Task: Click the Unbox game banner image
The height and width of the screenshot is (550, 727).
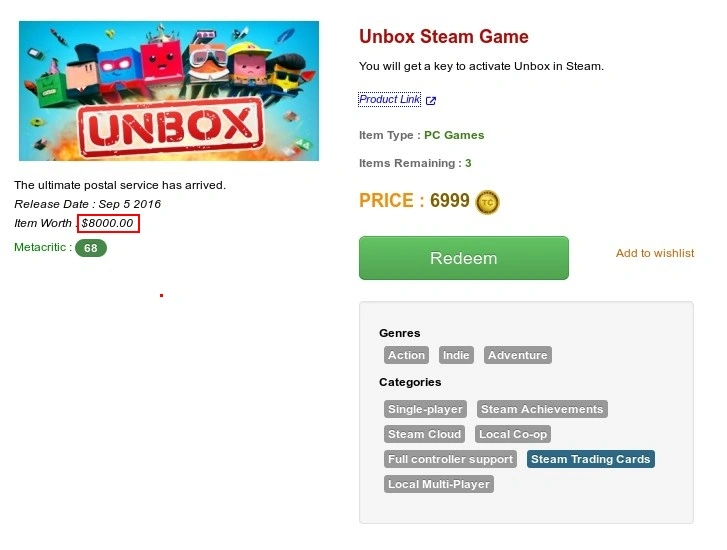Action: [169, 91]
